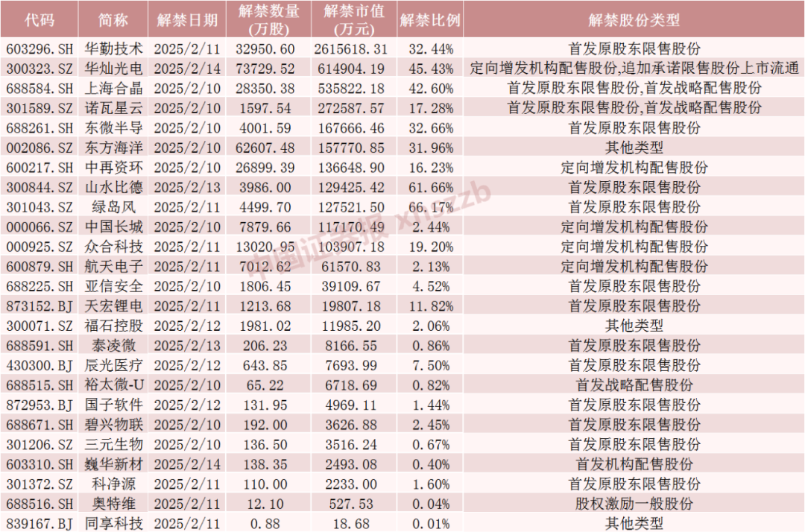Select the ratio 61.66%
Viewport: 805px width, 532px height.
click(431, 188)
